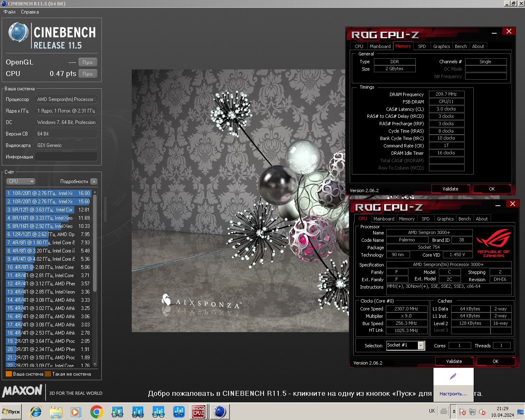Close the CPU-Z Memory window
Viewport: 525px width, 420px height.
(x=509, y=32)
